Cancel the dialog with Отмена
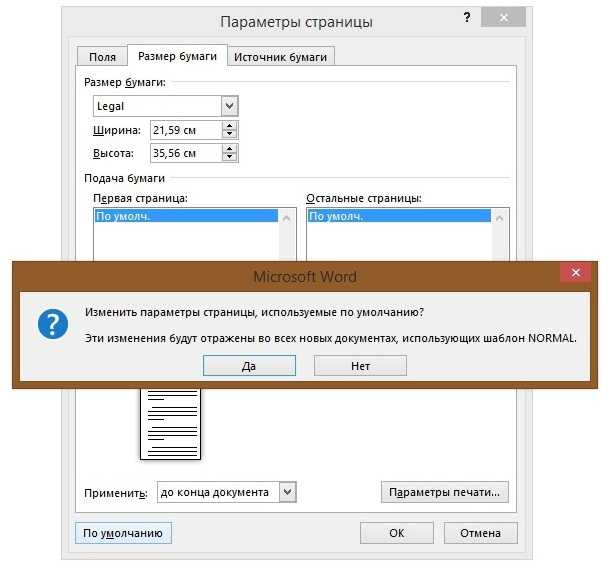613x577 pixels. [x=480, y=533]
